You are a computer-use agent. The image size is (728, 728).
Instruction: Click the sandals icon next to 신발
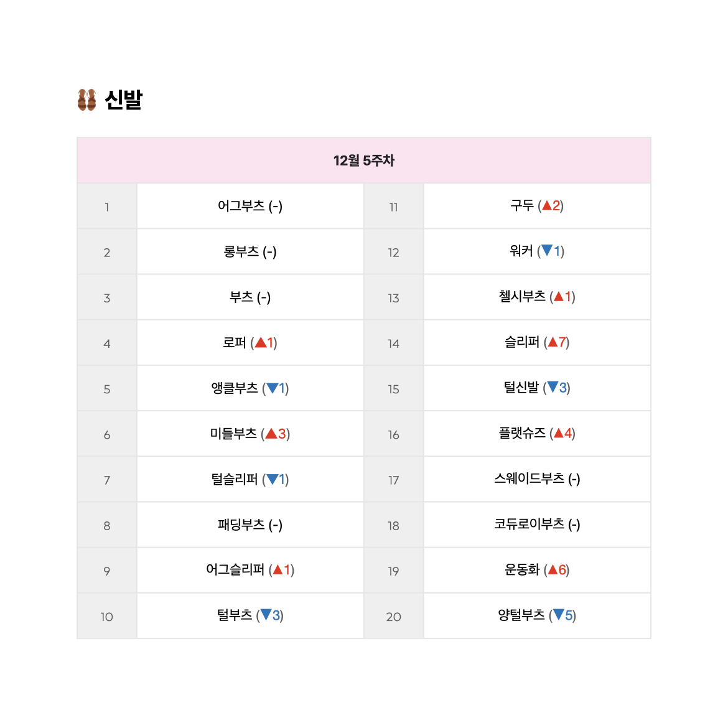click(x=87, y=100)
